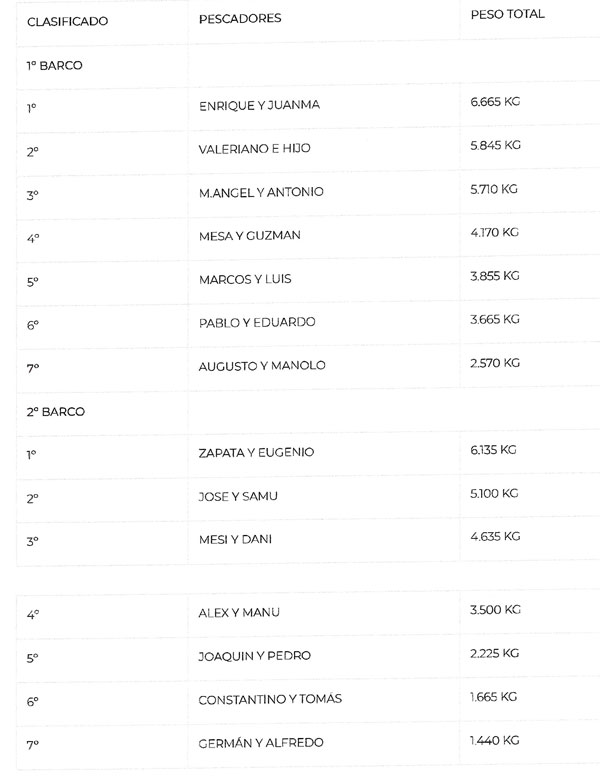Select the 2.225 KG weight cell
Viewport: 600px width, 778px height.
[x=495, y=653]
